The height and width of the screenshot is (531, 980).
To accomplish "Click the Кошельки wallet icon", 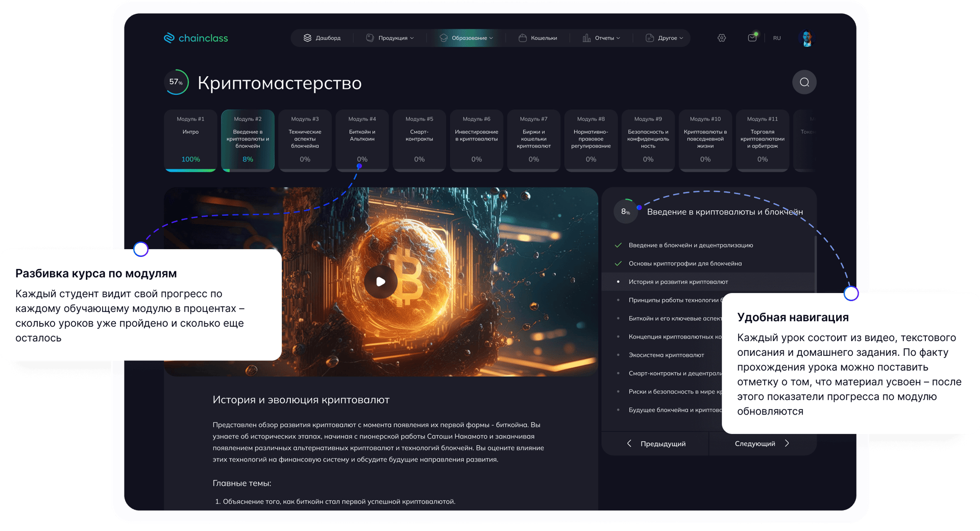I will pyautogui.click(x=523, y=38).
